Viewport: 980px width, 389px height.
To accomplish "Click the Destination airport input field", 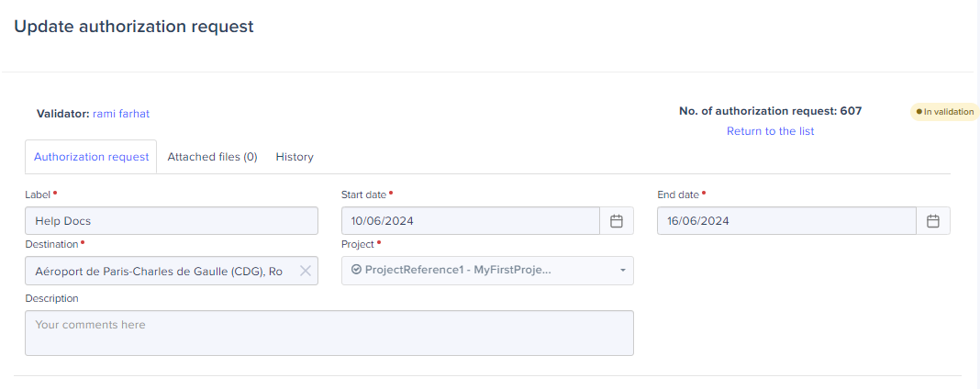I will tap(161, 271).
